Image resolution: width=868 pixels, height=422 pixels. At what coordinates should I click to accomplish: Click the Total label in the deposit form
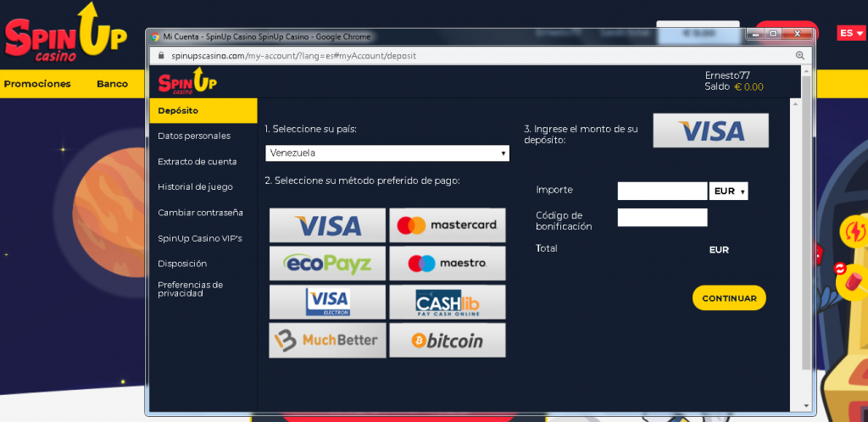[x=547, y=248]
